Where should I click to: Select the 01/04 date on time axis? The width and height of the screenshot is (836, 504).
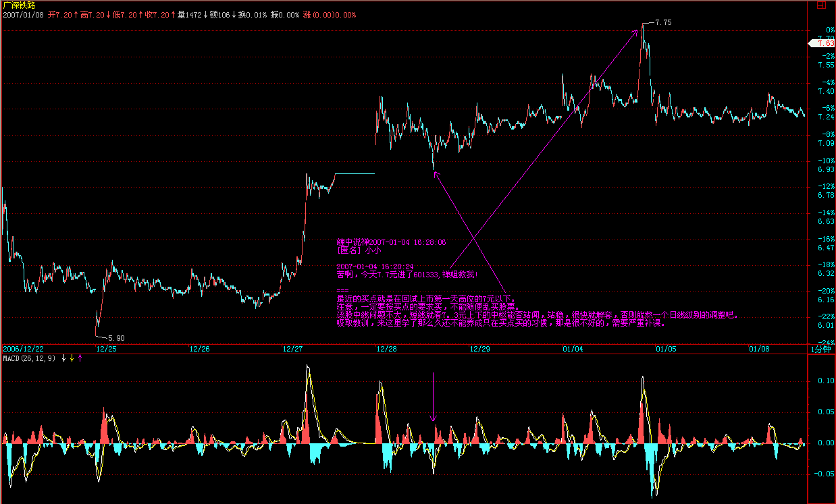pos(572,349)
